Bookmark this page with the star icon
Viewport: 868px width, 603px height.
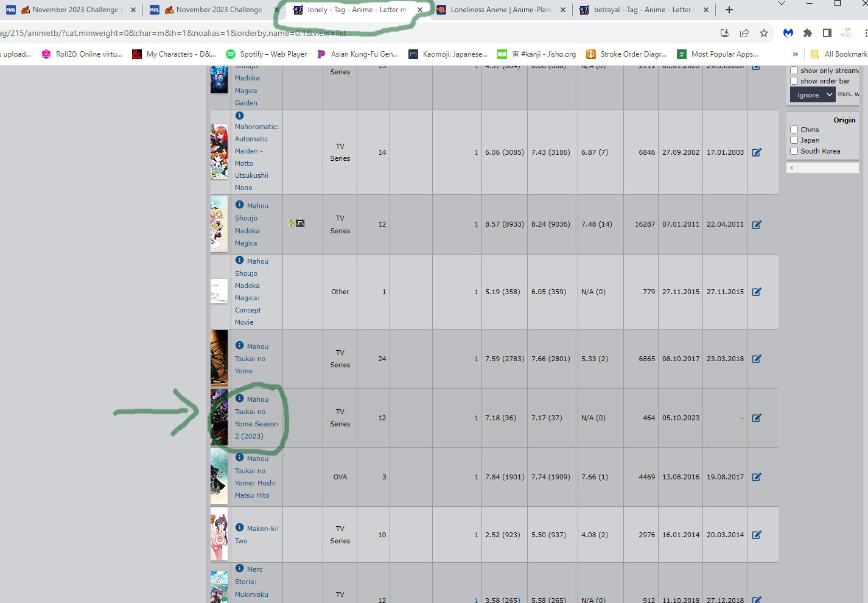click(x=764, y=33)
